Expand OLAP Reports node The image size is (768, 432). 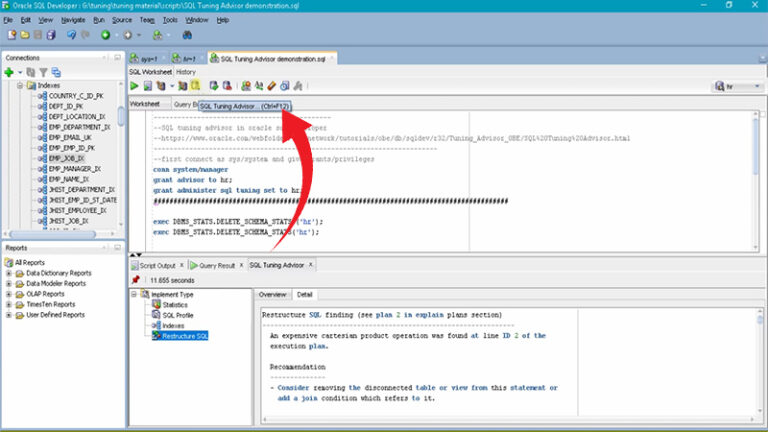click(x=9, y=294)
